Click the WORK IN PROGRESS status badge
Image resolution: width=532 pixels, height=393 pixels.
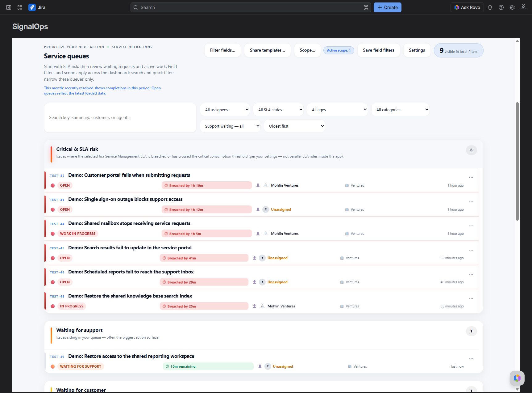click(78, 234)
